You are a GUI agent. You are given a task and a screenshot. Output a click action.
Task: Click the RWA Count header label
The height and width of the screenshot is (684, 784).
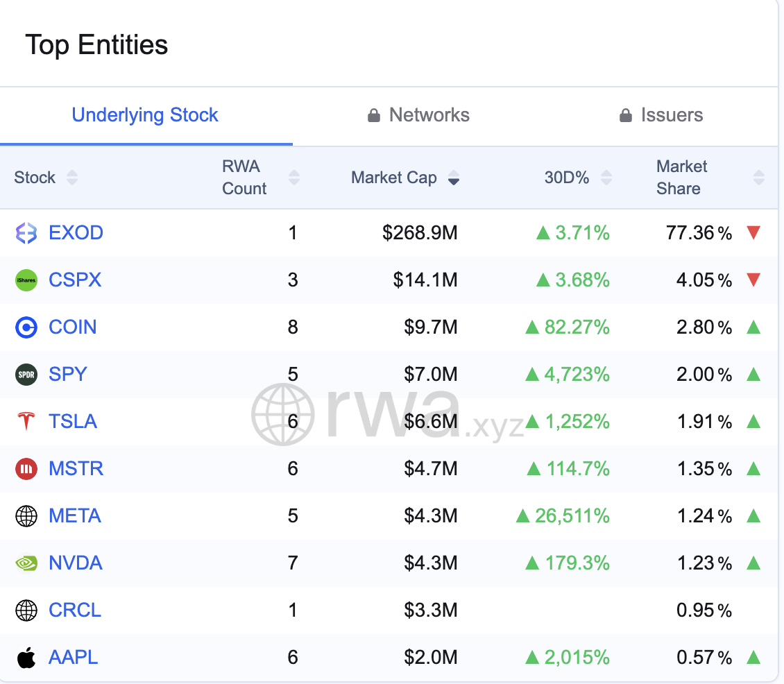[x=244, y=178]
